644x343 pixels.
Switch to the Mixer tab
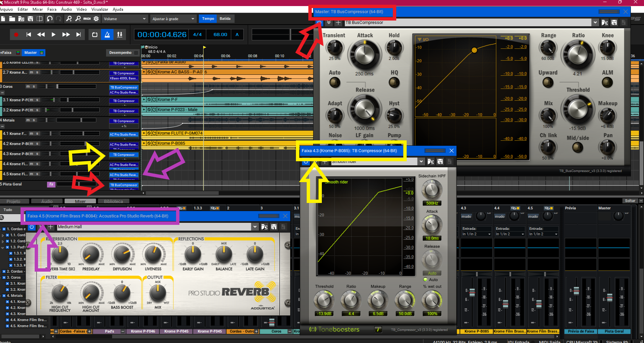[80, 201]
